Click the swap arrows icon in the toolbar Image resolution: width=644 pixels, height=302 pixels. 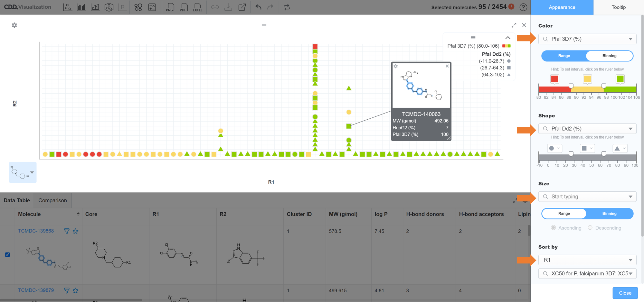[x=287, y=7]
